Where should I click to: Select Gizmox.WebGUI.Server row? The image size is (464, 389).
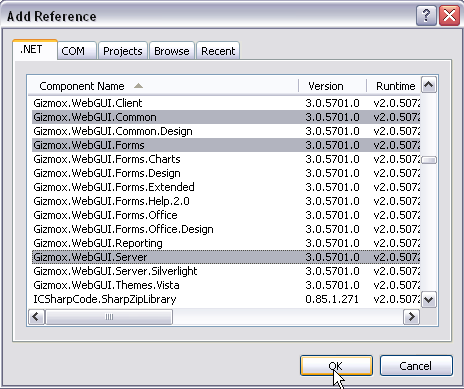click(226, 257)
